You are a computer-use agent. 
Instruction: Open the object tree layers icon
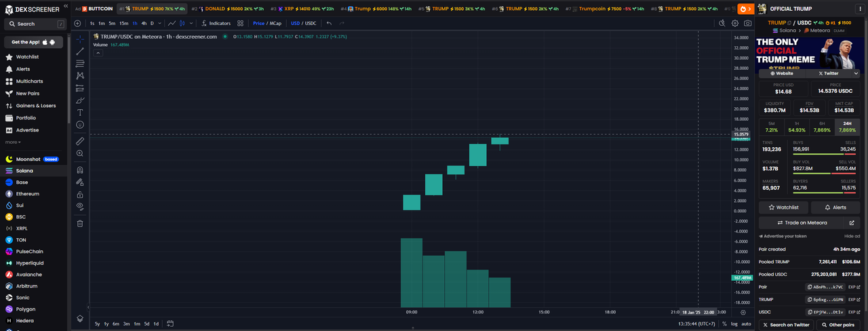pos(80,318)
